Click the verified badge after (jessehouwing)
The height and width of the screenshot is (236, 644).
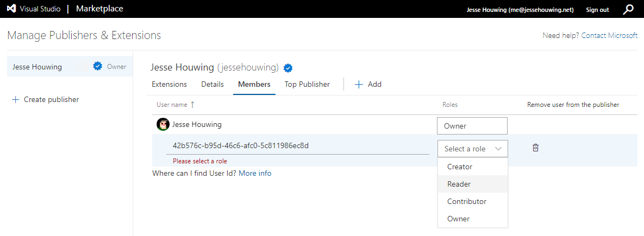[x=289, y=68]
